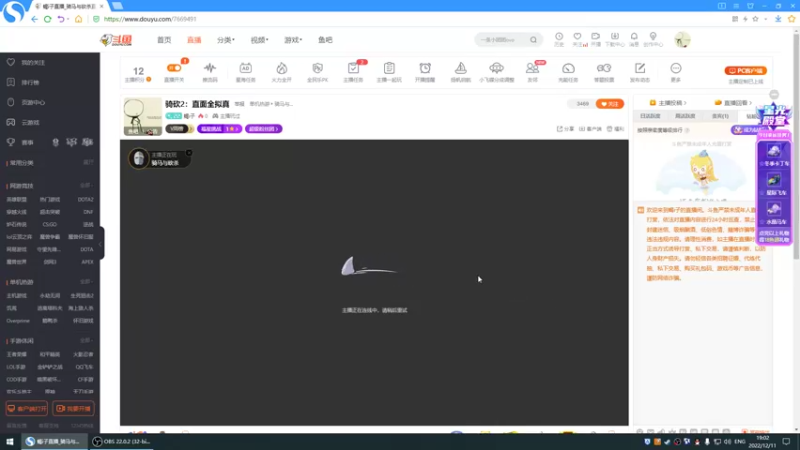
Task: Expand 全部 beside the 单机热游 section
Action: click(x=86, y=282)
